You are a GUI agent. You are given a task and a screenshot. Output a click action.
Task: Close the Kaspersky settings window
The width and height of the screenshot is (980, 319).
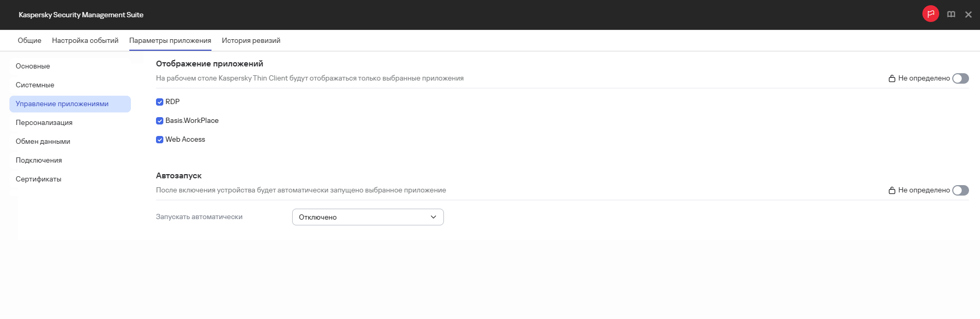968,15
